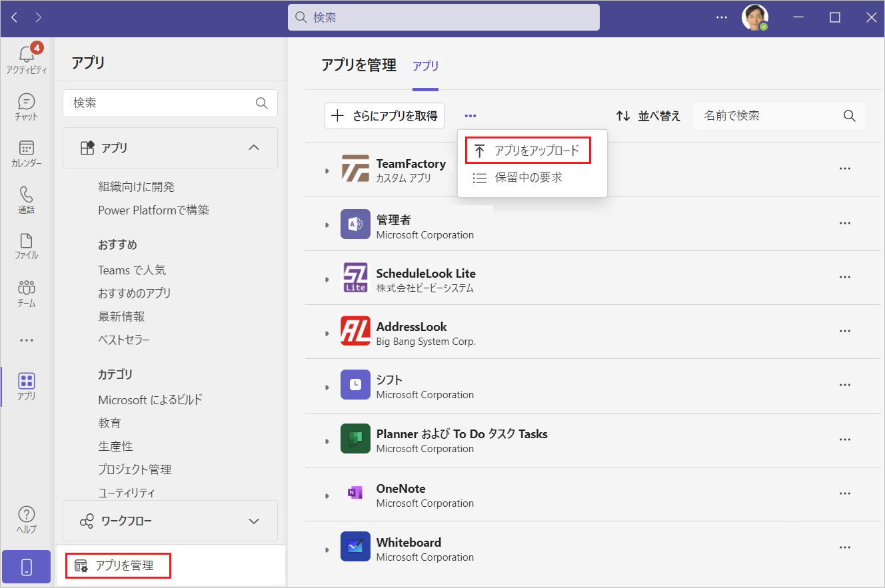
Task: Select Teams で人気 category
Action: (132, 270)
